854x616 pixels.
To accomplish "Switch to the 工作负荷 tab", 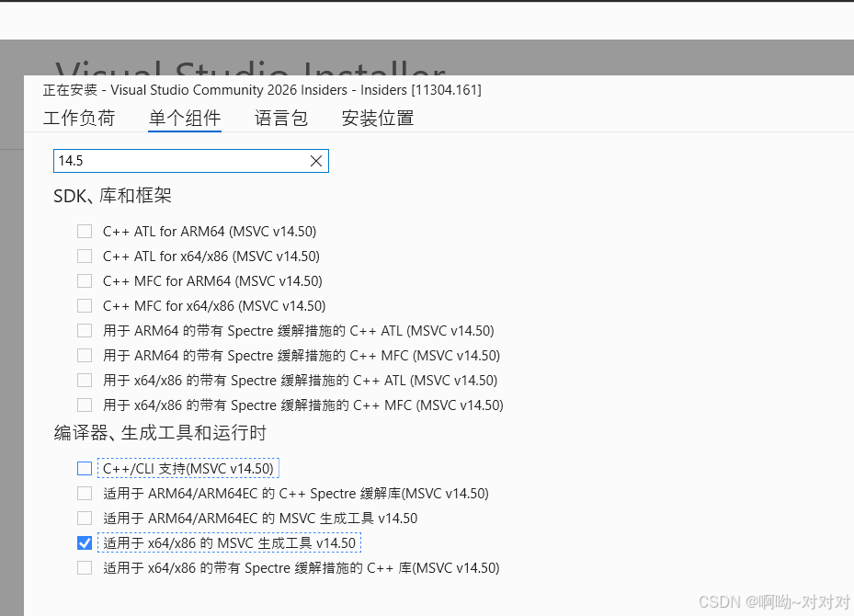I will pyautogui.click(x=79, y=118).
